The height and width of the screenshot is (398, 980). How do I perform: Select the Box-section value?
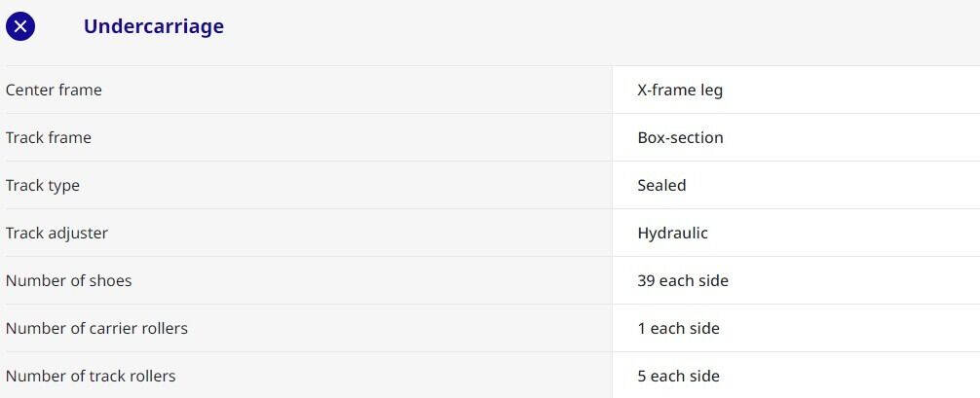[680, 137]
